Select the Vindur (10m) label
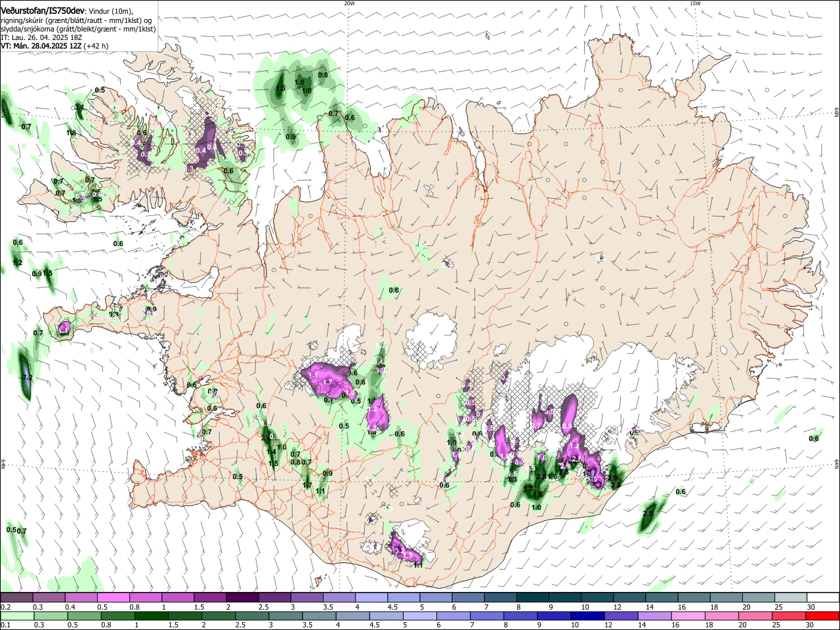Screen dimensions: 840x630 tap(110, 11)
